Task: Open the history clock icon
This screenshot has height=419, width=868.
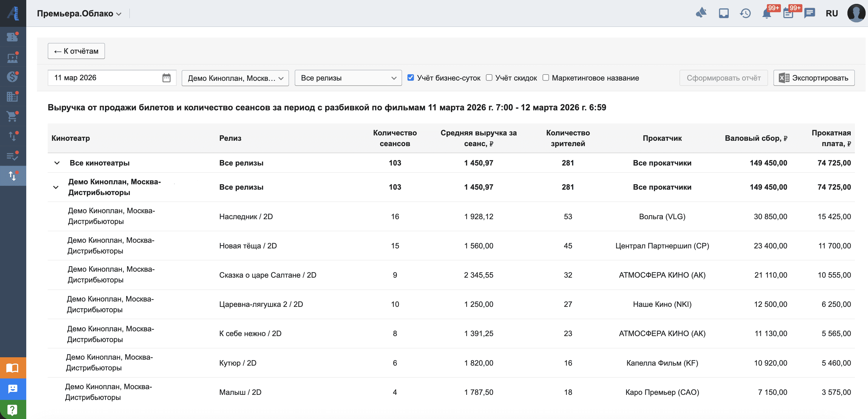Action: point(745,13)
